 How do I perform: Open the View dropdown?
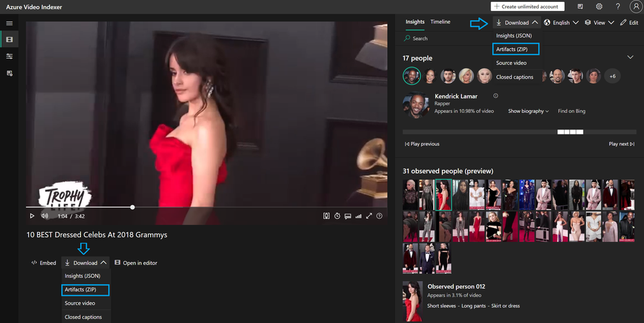(x=599, y=23)
